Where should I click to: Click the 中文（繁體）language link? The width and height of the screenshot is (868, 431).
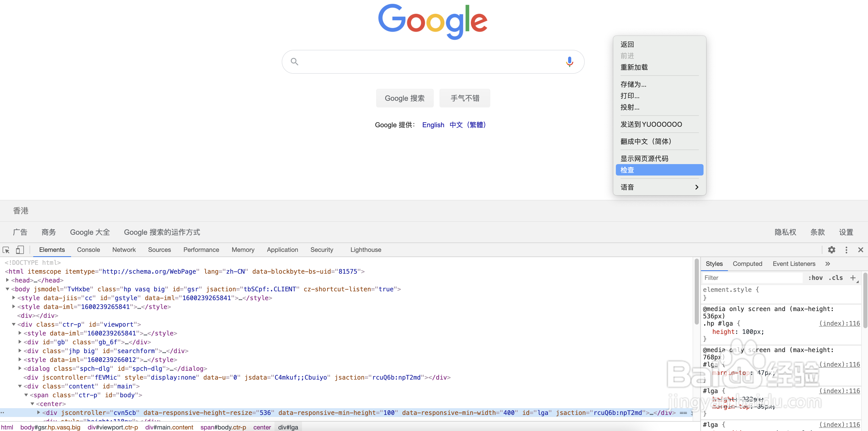click(469, 125)
